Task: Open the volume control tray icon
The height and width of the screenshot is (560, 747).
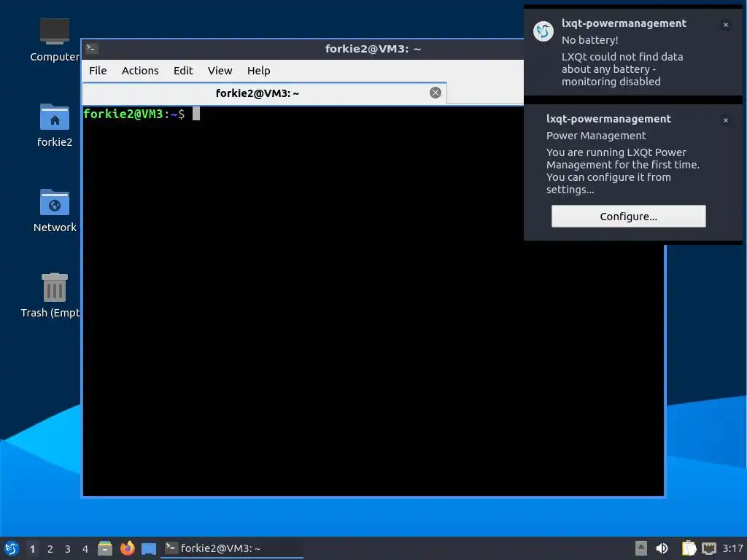Action: coord(662,548)
